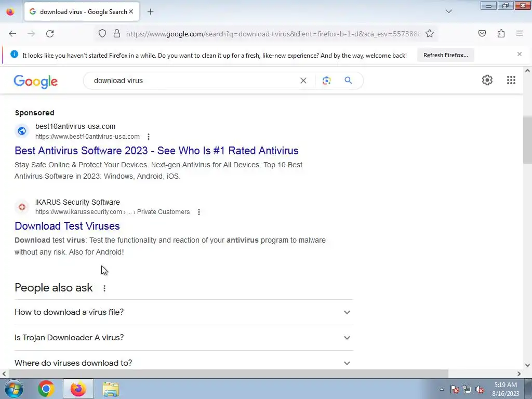
Task: Open options next to People also ask
Action: pyautogui.click(x=104, y=288)
